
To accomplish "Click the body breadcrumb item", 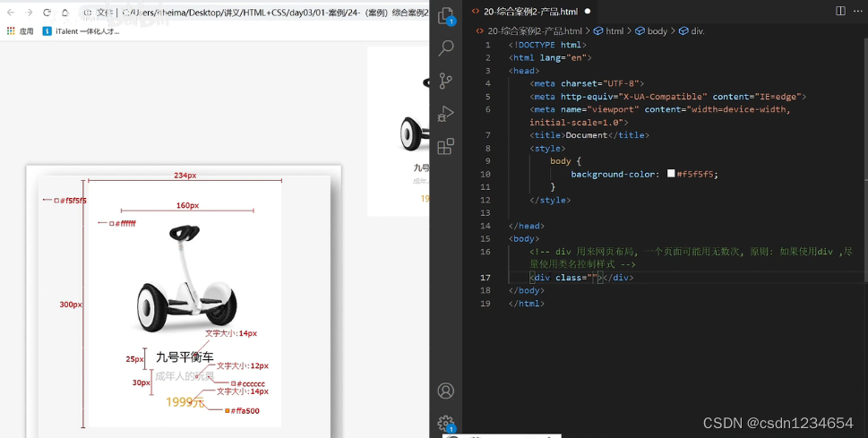I will click(x=651, y=31).
